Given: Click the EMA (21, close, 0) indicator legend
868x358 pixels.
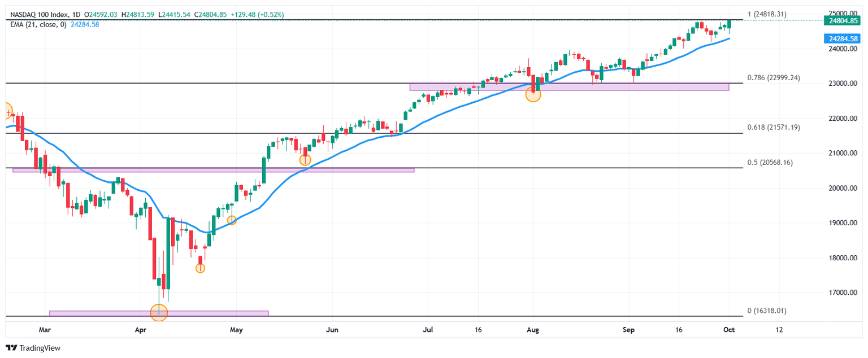Looking at the screenshot, I should pos(38,24).
